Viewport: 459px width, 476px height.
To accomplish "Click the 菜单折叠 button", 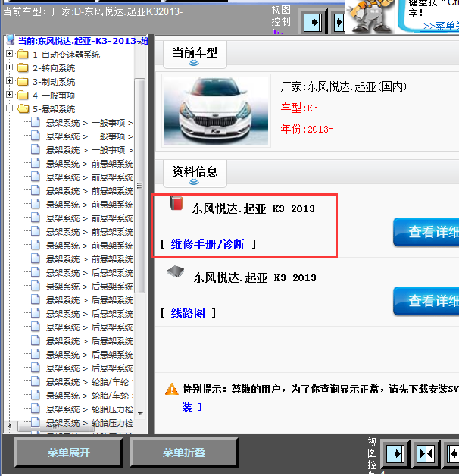I will pyautogui.click(x=184, y=453).
